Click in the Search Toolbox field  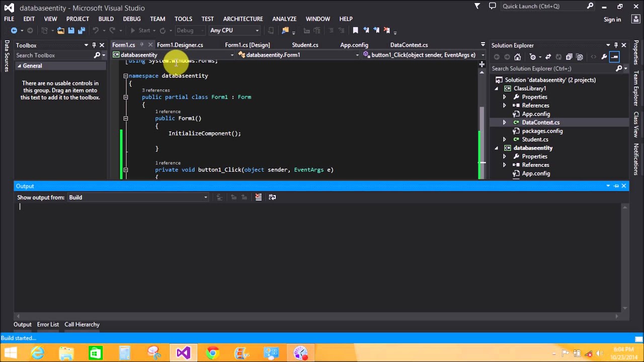[53, 55]
